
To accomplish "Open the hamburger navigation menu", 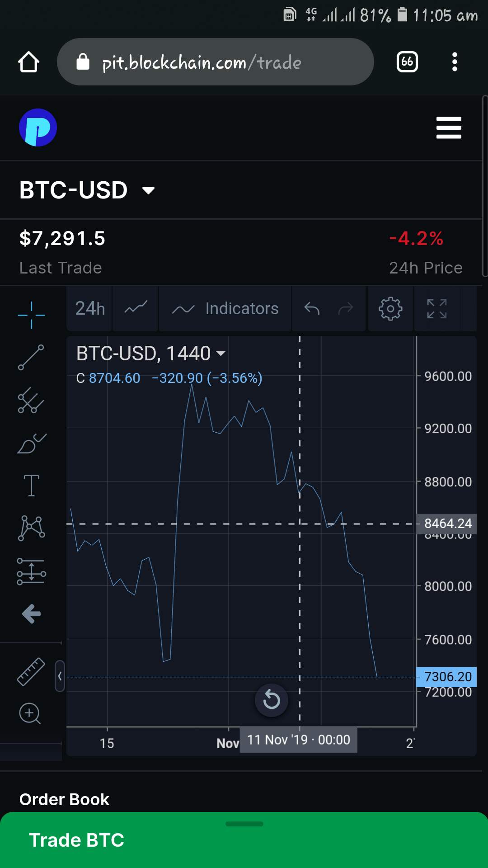I will (x=449, y=128).
